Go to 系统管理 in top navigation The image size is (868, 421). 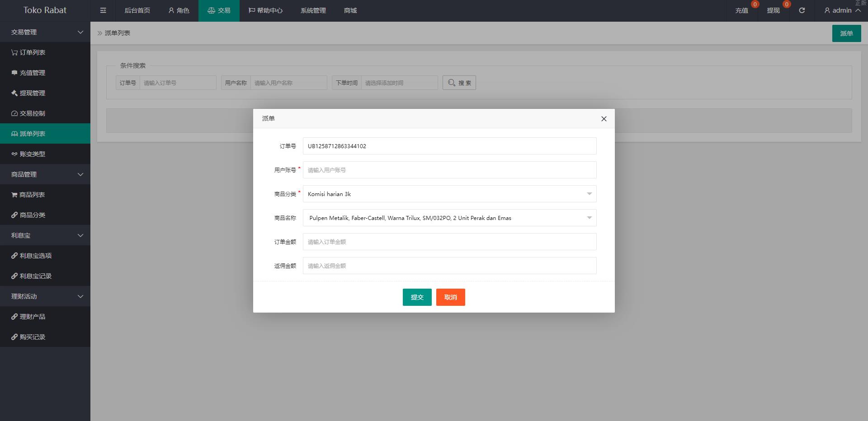pyautogui.click(x=313, y=10)
